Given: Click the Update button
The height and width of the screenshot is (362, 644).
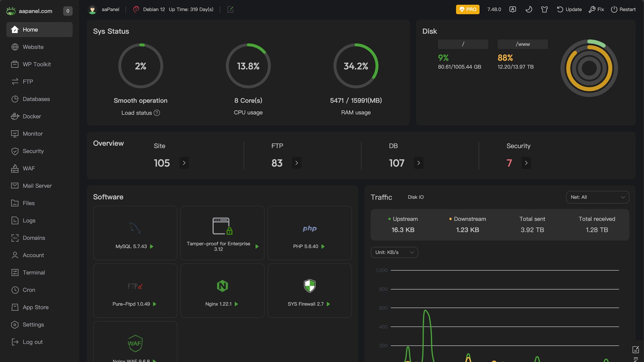Looking at the screenshot, I should [569, 9].
